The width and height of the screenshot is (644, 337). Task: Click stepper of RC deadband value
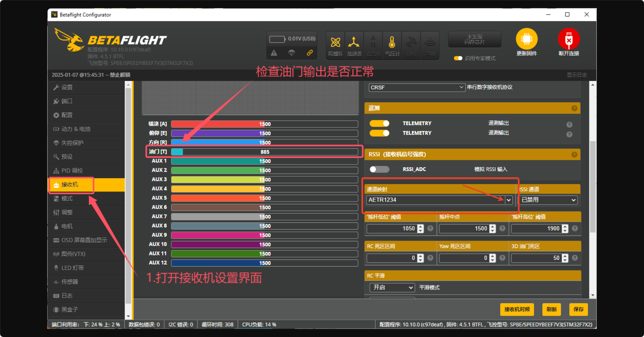[420, 258]
